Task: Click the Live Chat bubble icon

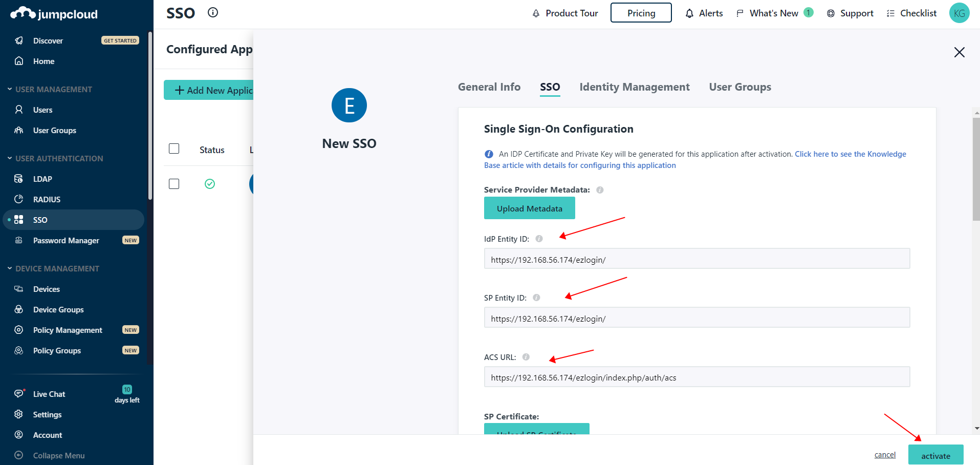Action: (19, 393)
